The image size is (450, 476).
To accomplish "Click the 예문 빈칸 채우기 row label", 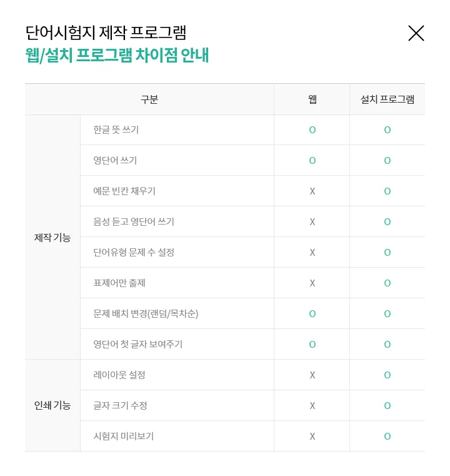I will (124, 191).
